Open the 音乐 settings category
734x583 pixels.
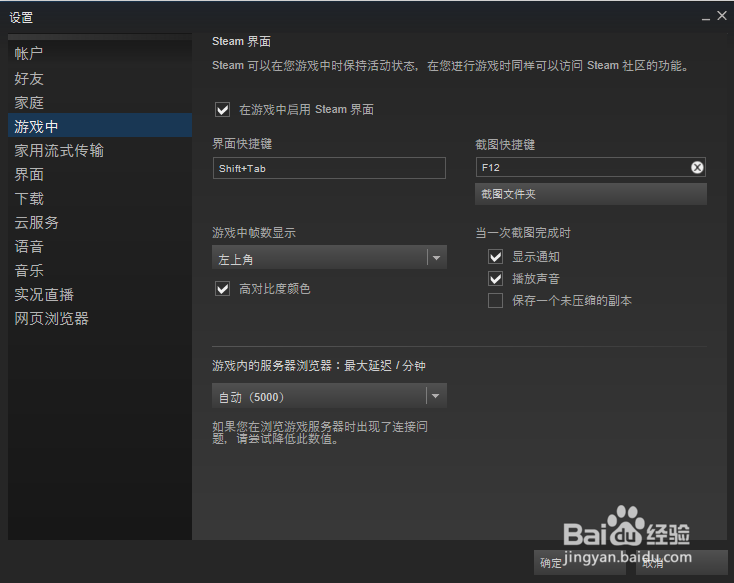[100, 270]
